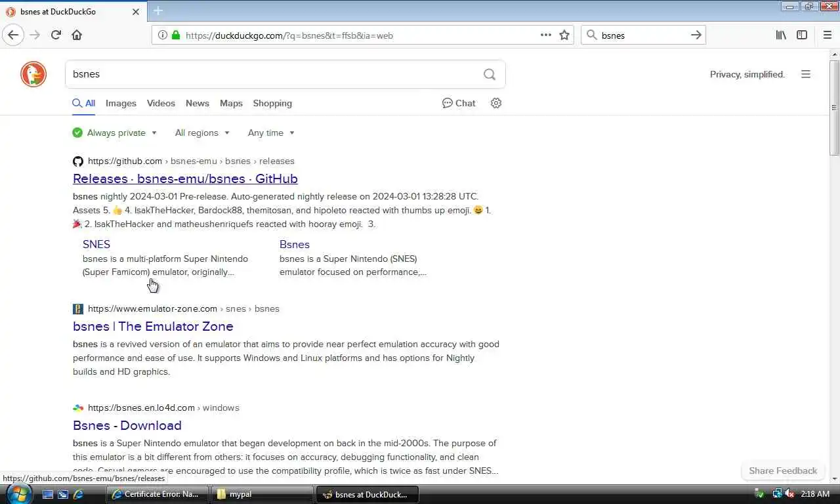Open the Bsnes - Download result
Image resolution: width=840 pixels, height=504 pixels.
tap(127, 425)
